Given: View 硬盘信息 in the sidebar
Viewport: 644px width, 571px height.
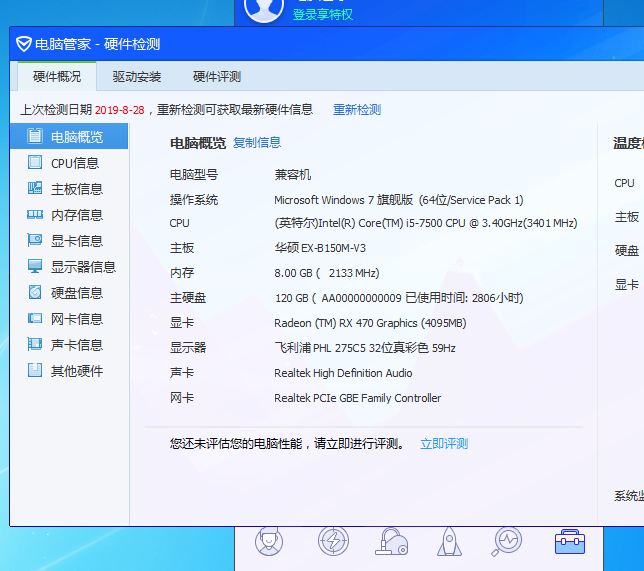Looking at the screenshot, I should 69,293.
